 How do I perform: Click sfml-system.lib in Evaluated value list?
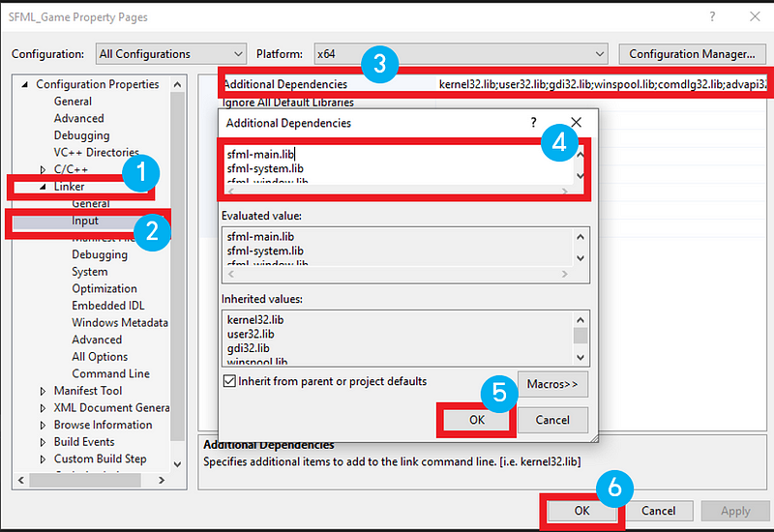click(x=265, y=251)
